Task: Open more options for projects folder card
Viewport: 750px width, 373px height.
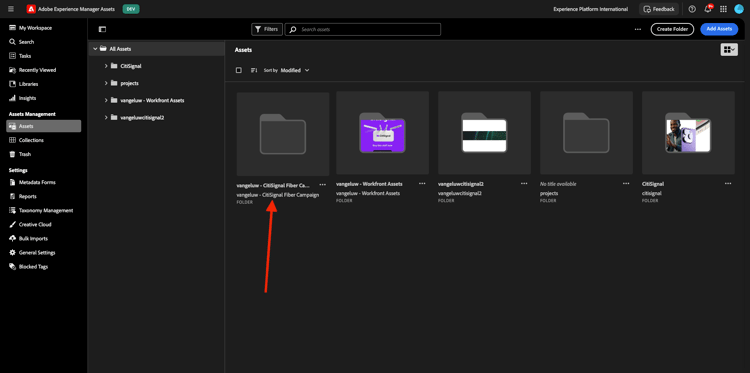Action: coord(626,184)
